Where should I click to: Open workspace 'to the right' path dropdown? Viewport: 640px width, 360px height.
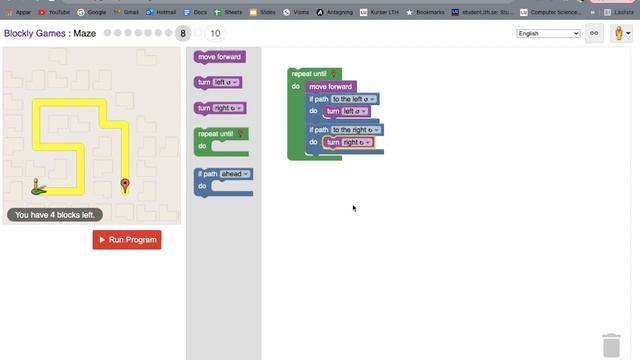[356, 130]
